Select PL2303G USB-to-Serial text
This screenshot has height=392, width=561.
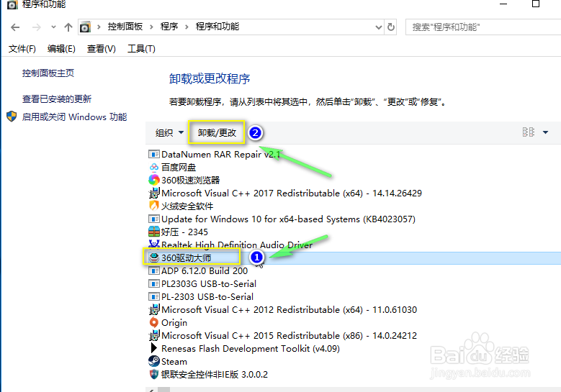(209, 283)
